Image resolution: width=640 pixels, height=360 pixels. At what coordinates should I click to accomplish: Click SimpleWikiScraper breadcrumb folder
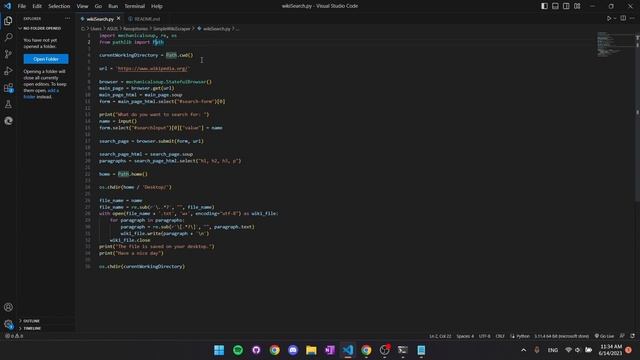172,29
